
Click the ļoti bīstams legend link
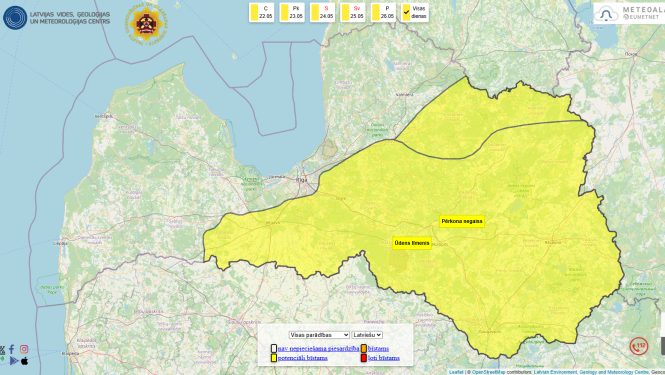[384, 358]
